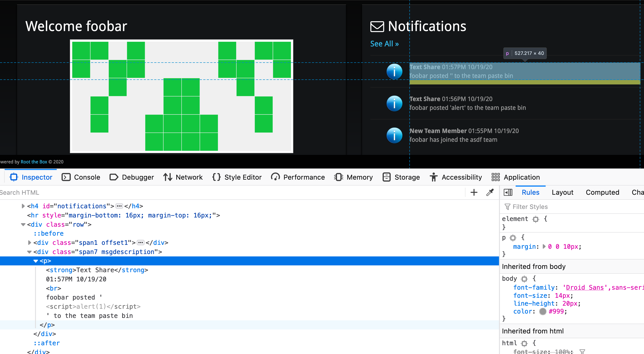Follow the See All notifications link
The height and width of the screenshot is (354, 644).
tap(384, 44)
